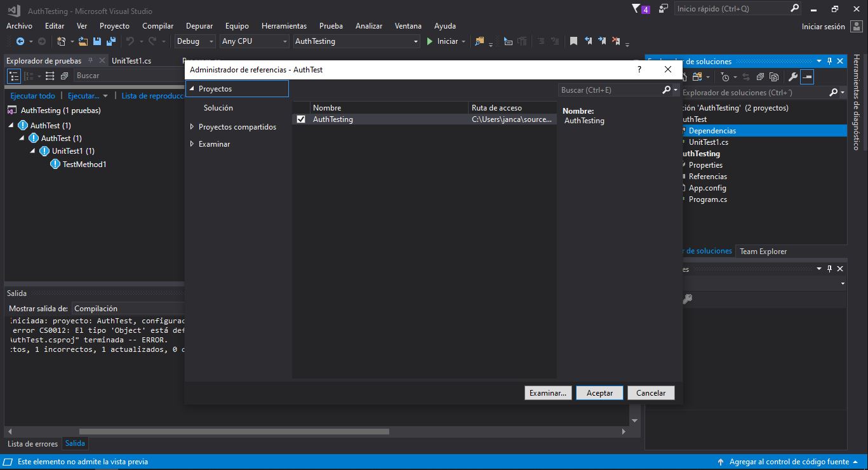
Task: Click the warning icon next to TestMethod1
Action: click(x=55, y=164)
